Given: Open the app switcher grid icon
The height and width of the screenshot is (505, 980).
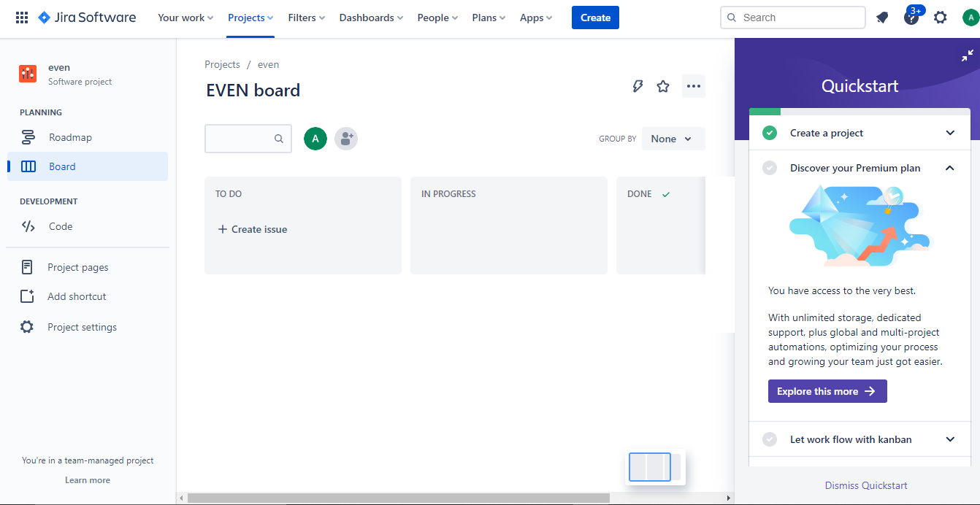Looking at the screenshot, I should [22, 18].
